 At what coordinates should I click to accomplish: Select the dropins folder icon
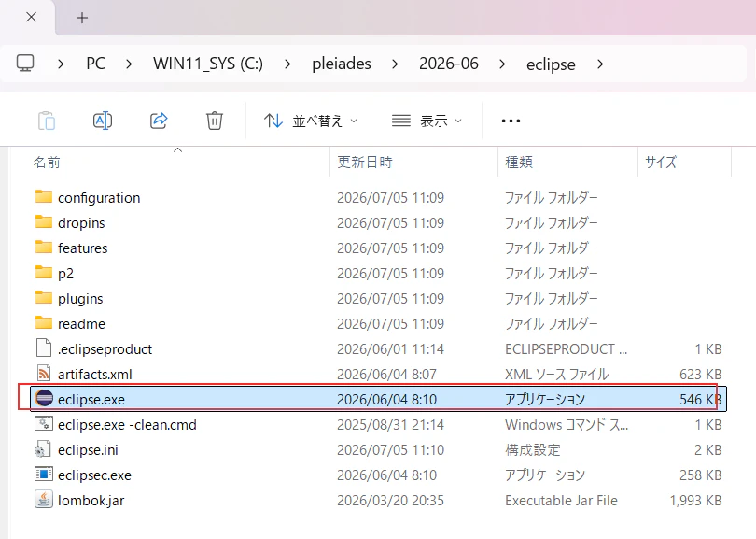pyautogui.click(x=44, y=222)
